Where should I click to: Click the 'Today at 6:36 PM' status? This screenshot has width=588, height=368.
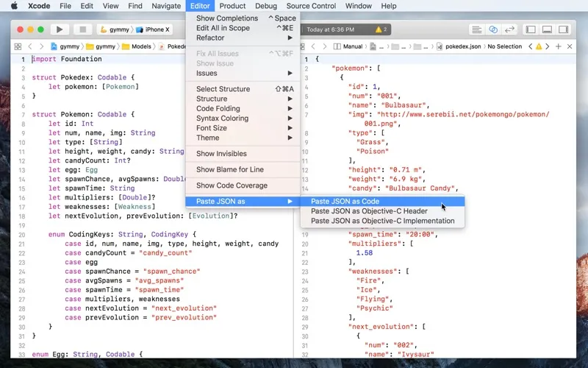coord(330,29)
